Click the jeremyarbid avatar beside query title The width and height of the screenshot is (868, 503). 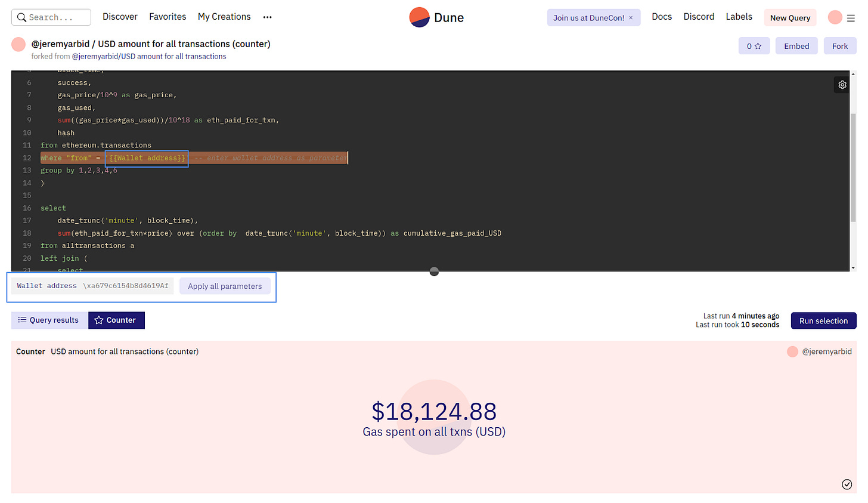click(18, 44)
